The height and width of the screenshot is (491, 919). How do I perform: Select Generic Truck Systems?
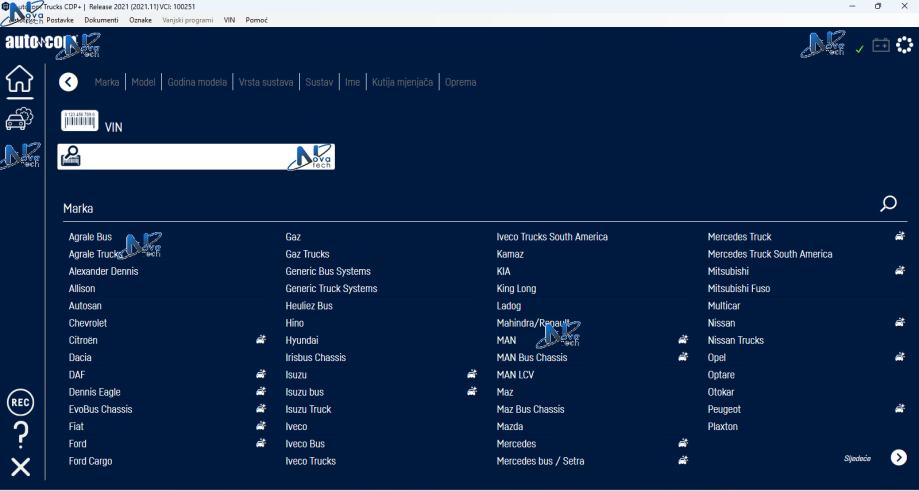331,288
